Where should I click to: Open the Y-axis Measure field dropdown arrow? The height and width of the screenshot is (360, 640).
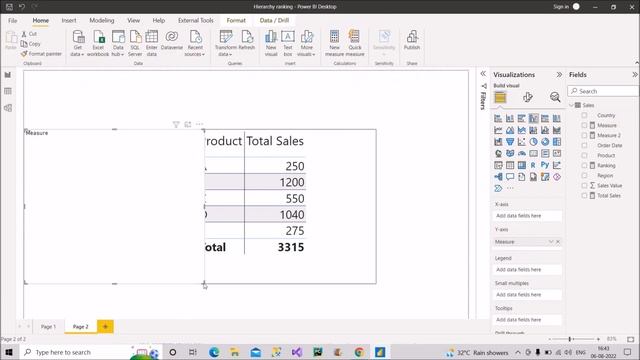tap(551, 242)
